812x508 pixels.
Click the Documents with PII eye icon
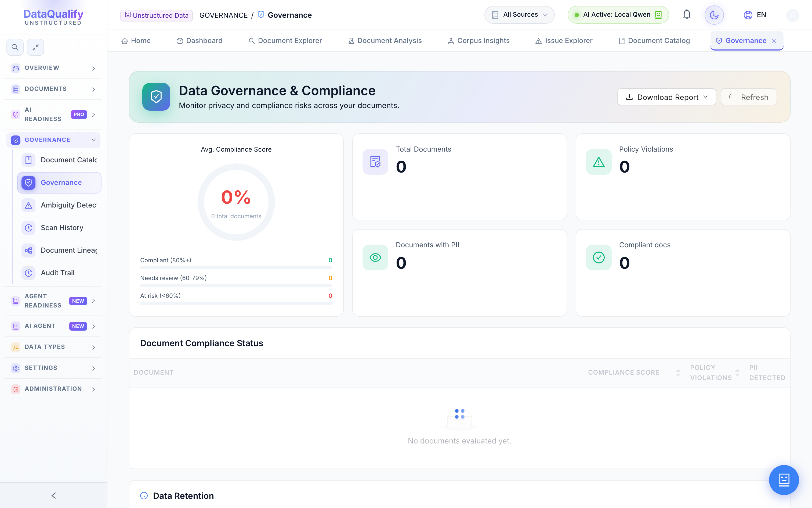[x=375, y=257]
